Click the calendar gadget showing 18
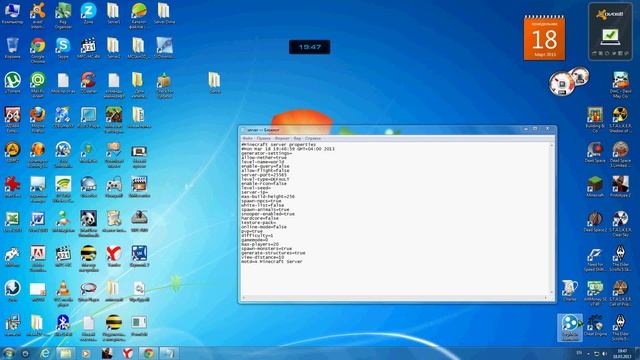Image resolution: width=640 pixels, height=360 pixels. pos(544,38)
